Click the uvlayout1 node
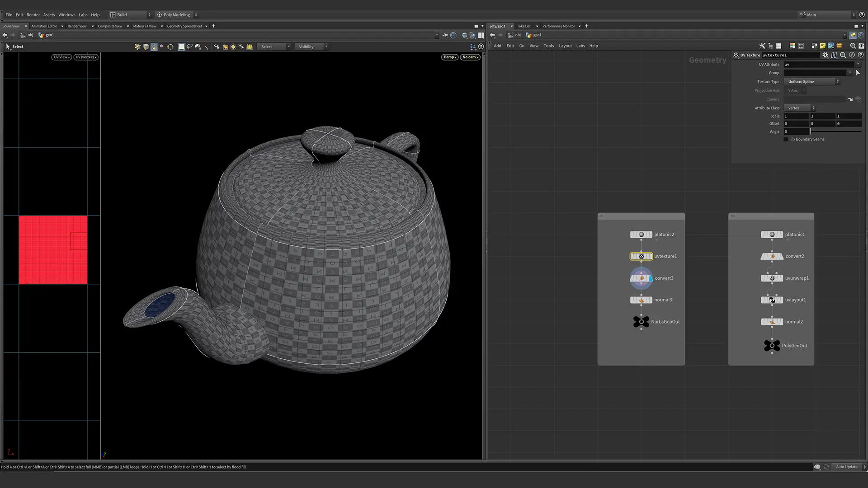The height and width of the screenshot is (488, 868). tap(772, 300)
